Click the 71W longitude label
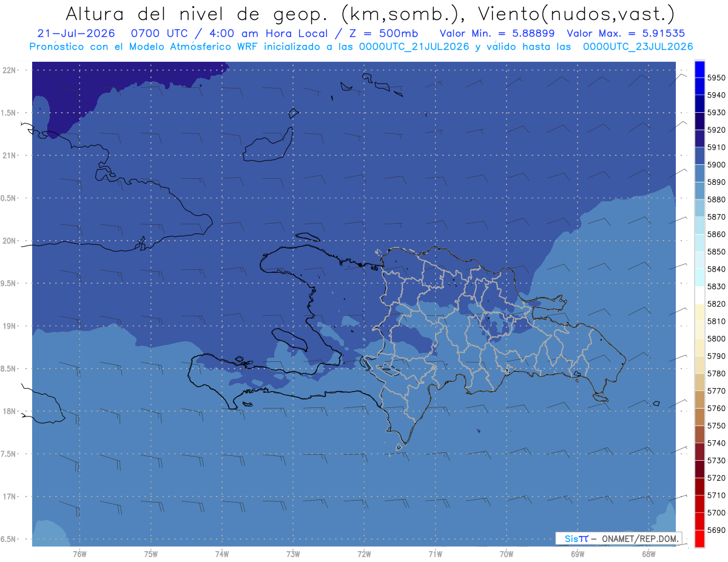728x562 pixels. tap(435, 554)
